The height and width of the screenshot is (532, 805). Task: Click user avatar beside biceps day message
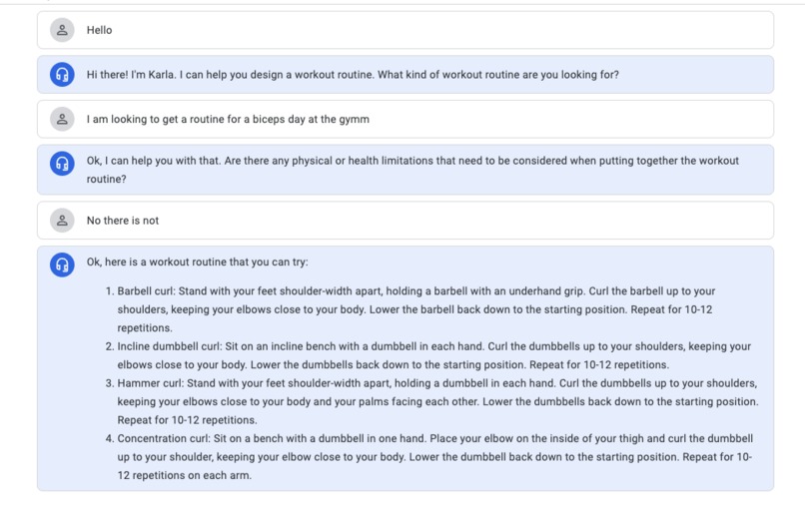tap(62, 119)
